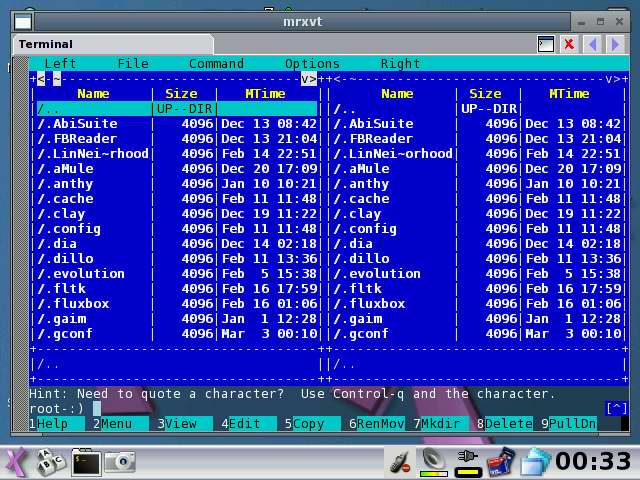Launch the terminal icon in the taskbar
The image size is (640, 480).
(x=85, y=461)
